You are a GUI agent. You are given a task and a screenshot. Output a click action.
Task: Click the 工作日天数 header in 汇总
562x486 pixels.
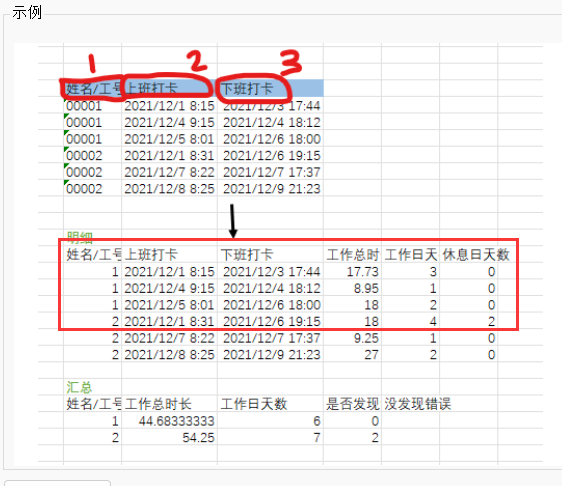click(x=254, y=404)
